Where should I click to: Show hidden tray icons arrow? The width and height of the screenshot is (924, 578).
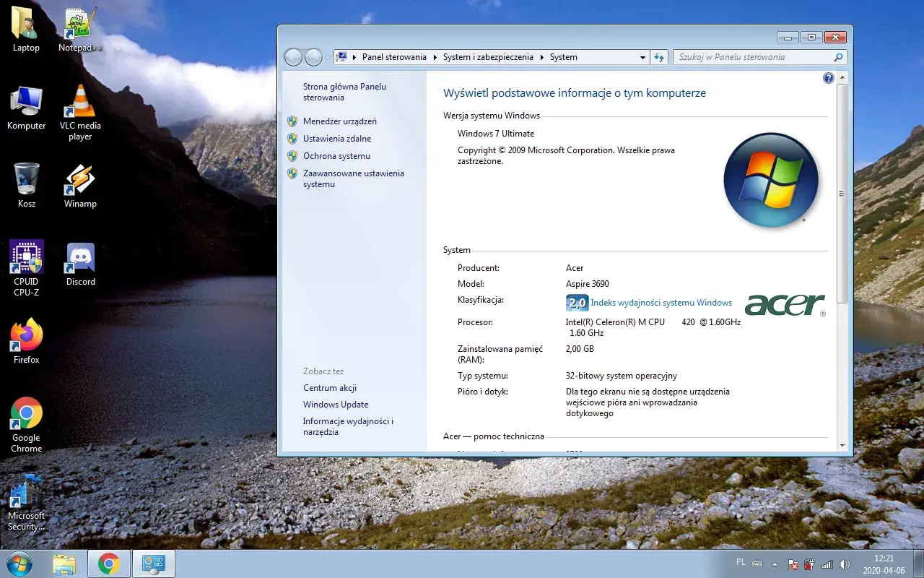(775, 564)
